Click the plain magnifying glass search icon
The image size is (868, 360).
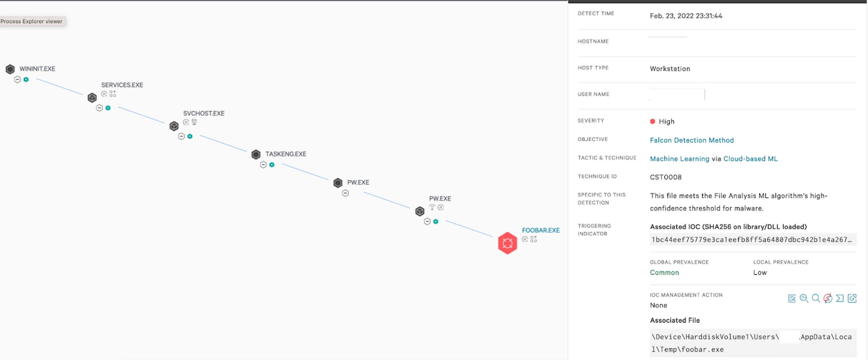coord(815,298)
